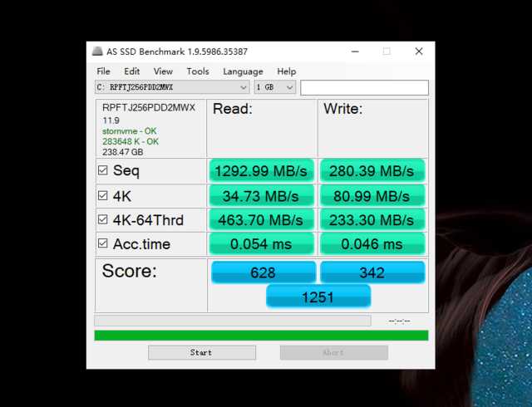This screenshot has height=407, width=532.
Task: Click the Score: label
Action: tap(130, 271)
